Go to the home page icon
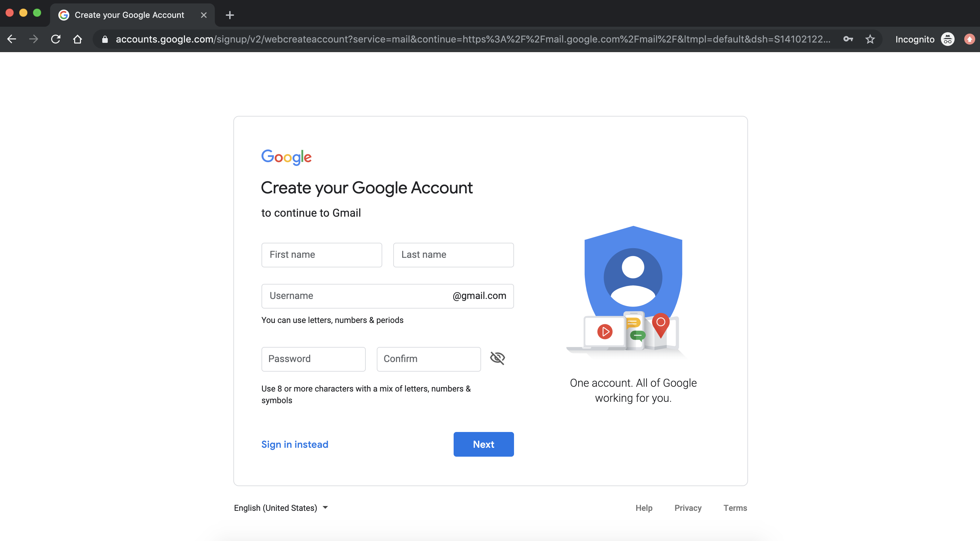The height and width of the screenshot is (541, 980). pos(78,39)
